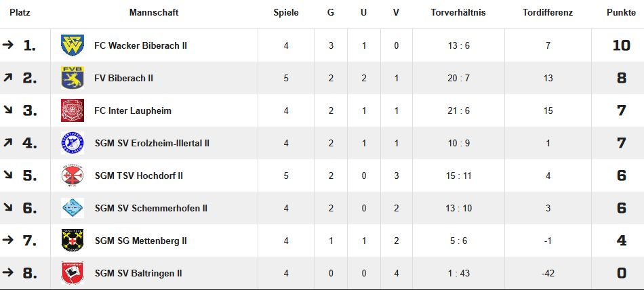Click the down-trend arrow beside rank 3
644x290 pixels.
pos(7,110)
